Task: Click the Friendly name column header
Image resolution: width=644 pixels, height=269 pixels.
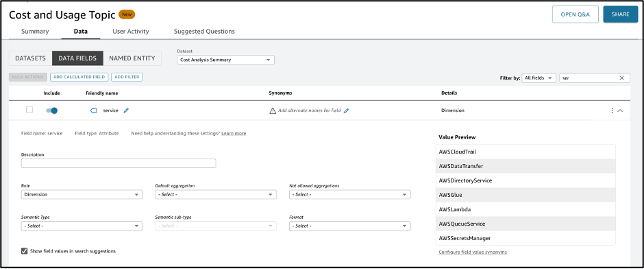Action: [x=101, y=93]
